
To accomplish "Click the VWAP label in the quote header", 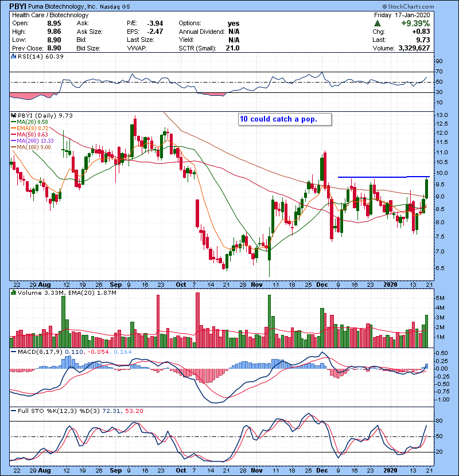I will point(137,48).
